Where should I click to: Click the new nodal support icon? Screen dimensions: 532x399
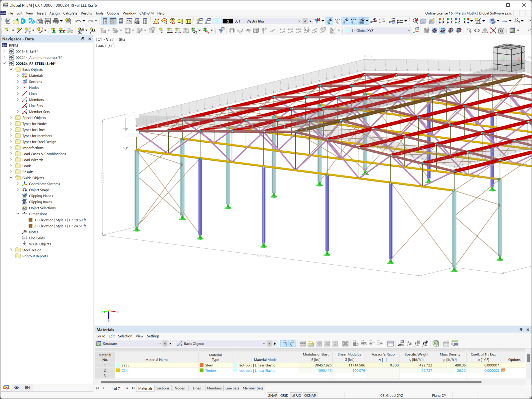pos(53,30)
